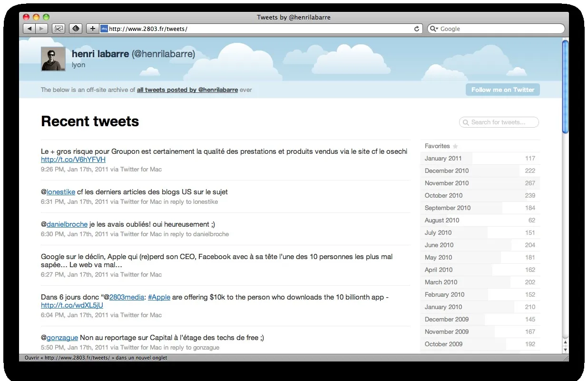Open the henri labarre name link
The height and width of the screenshot is (381, 588).
(100, 54)
